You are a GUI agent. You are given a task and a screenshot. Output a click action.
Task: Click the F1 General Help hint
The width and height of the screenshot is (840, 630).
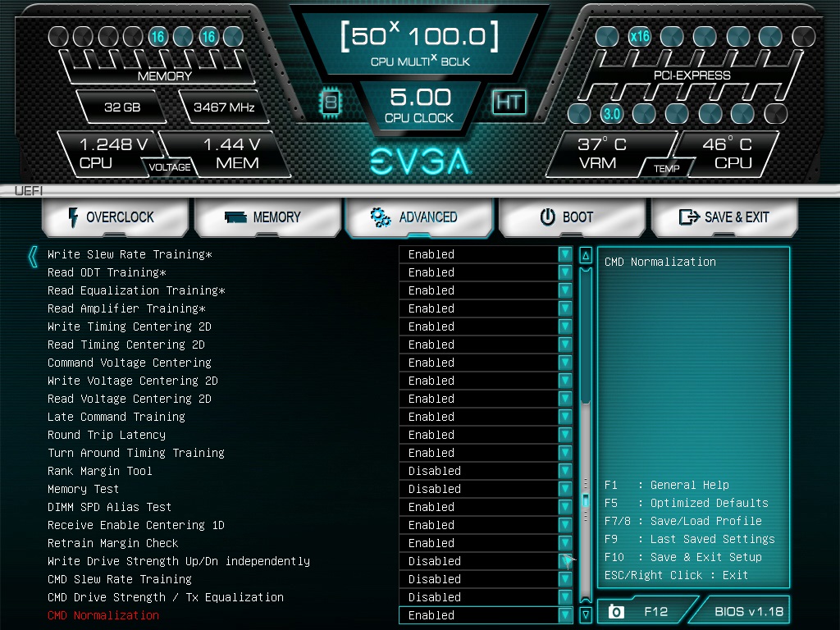[x=666, y=485]
